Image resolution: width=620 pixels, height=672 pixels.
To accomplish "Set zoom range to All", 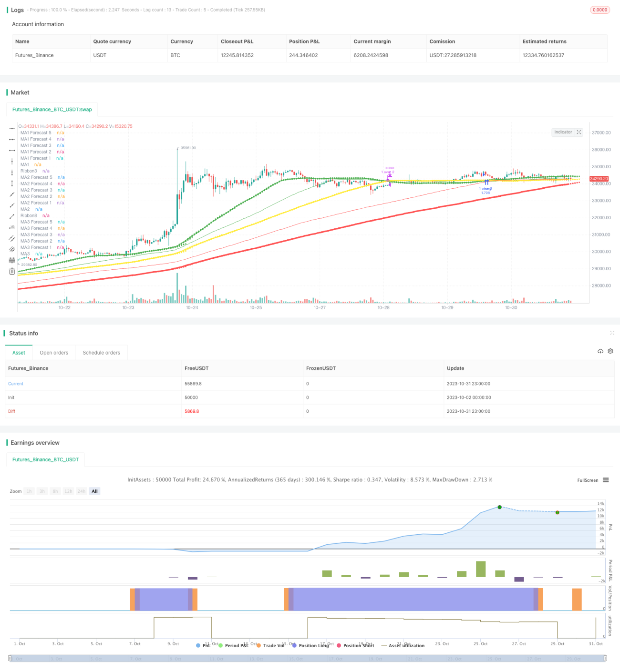I will coord(94,491).
